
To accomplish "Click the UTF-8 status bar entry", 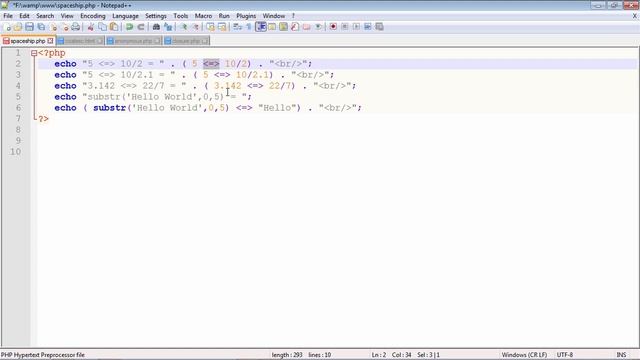I will click(x=565, y=355).
